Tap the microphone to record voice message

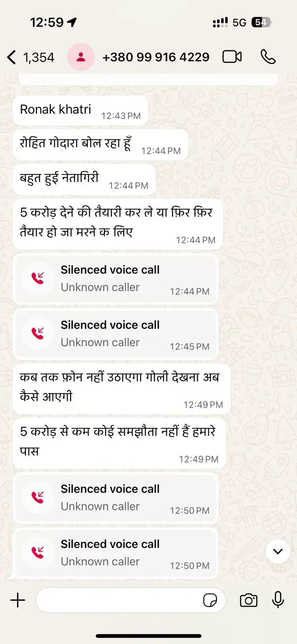pyautogui.click(x=278, y=600)
